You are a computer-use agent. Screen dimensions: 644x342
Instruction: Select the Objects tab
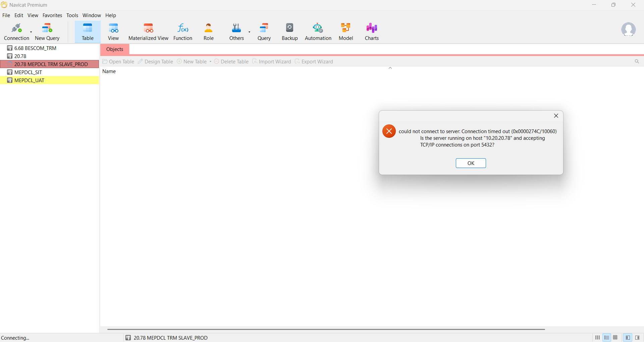pos(115,49)
